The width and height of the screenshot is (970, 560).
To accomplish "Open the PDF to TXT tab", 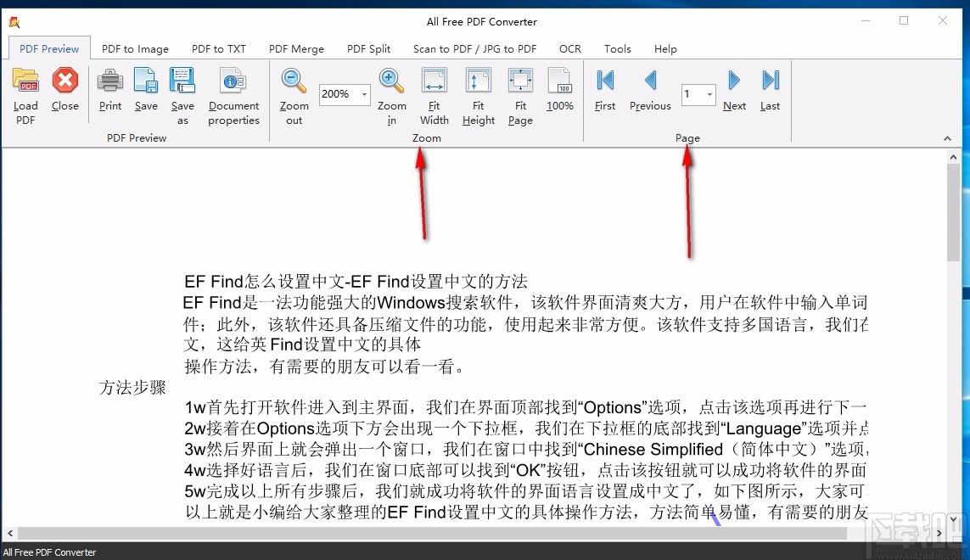I will point(218,49).
